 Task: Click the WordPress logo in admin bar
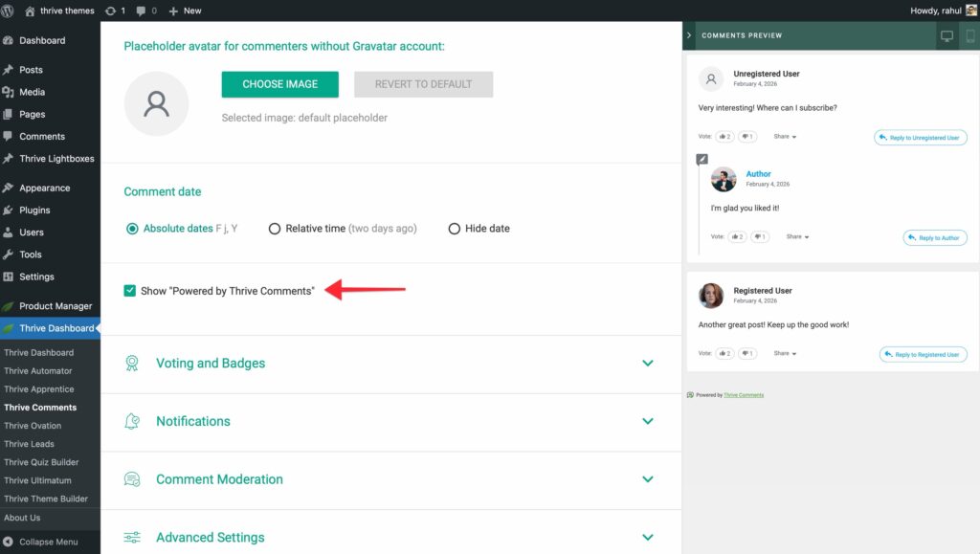coord(11,11)
